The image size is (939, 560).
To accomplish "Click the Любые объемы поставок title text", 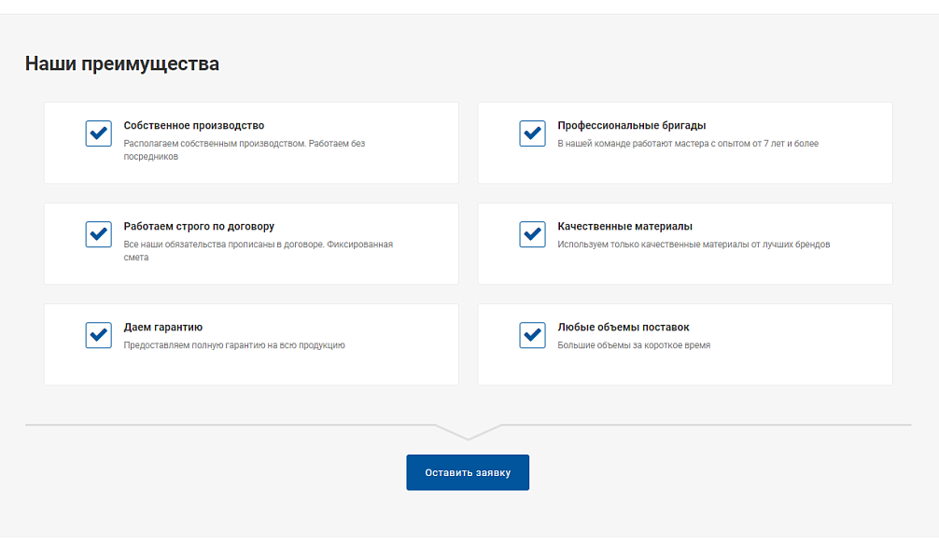I will [623, 328].
